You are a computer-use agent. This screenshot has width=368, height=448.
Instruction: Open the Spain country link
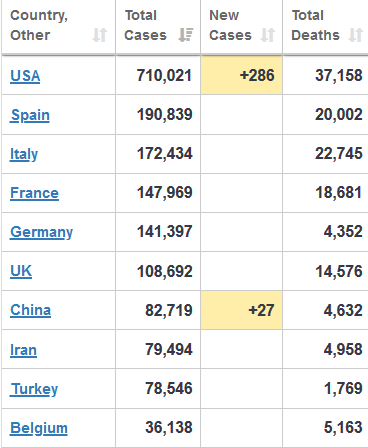pos(30,115)
